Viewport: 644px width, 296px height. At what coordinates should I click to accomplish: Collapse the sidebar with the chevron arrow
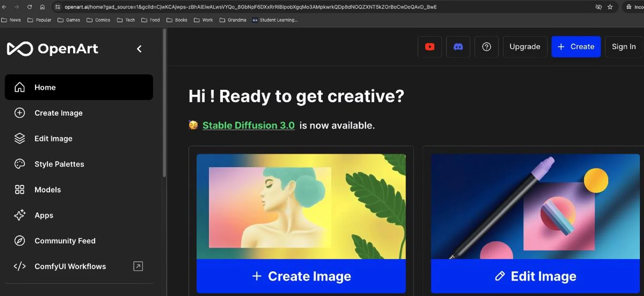point(139,49)
